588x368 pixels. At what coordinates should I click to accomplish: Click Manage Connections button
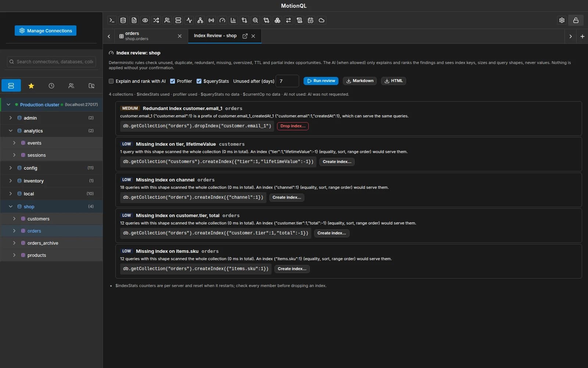[x=46, y=31]
